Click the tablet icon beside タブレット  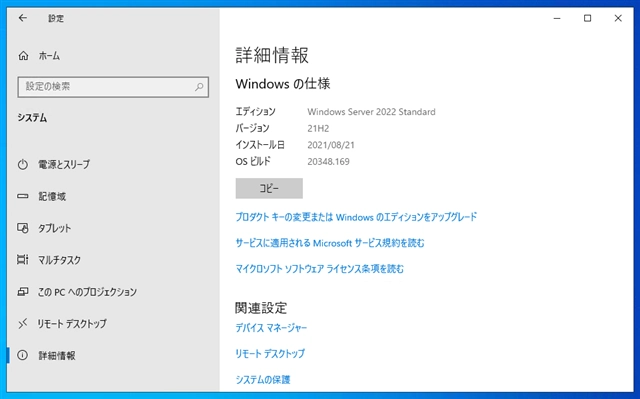23,228
